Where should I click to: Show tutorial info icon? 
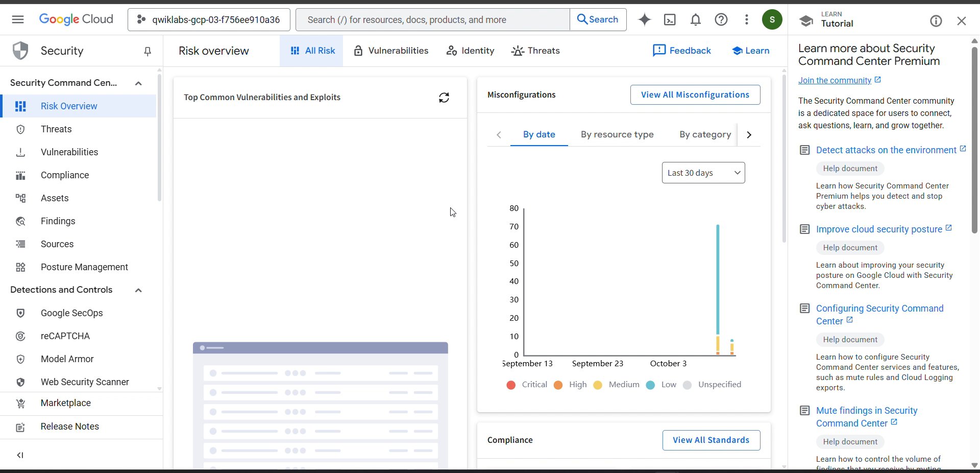936,21
